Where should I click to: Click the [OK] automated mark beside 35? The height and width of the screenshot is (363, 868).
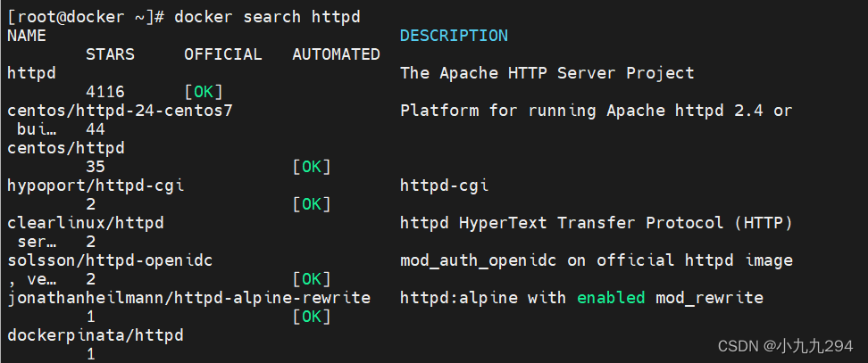click(x=312, y=167)
